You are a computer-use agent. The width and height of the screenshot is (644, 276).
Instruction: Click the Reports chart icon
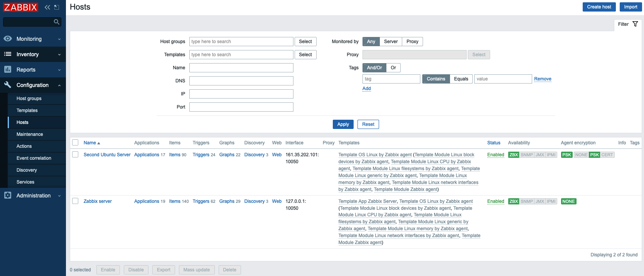click(8, 70)
